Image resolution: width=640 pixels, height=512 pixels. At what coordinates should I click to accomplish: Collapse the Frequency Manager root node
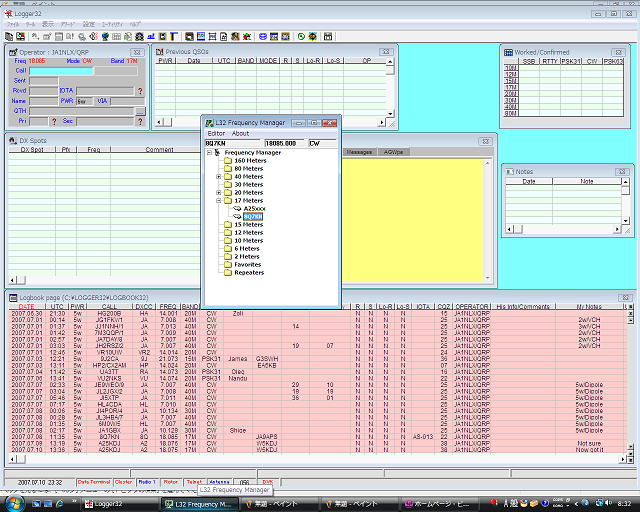point(209,153)
